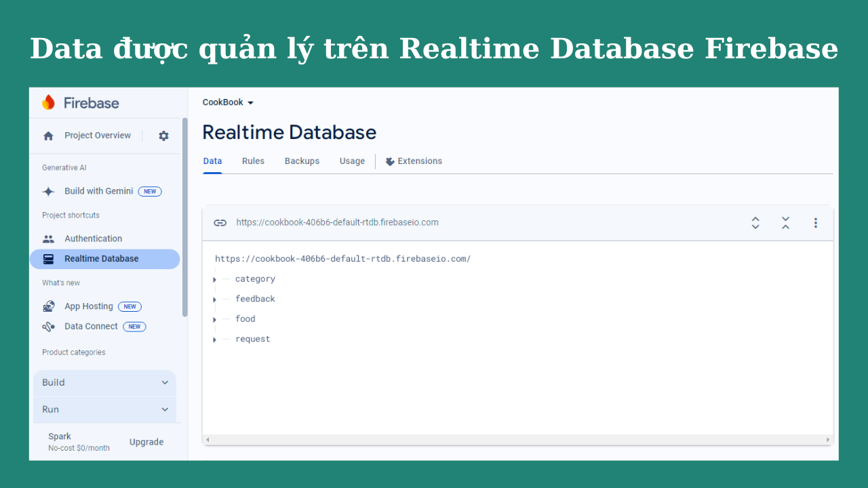Expand the feedback node

coord(214,300)
